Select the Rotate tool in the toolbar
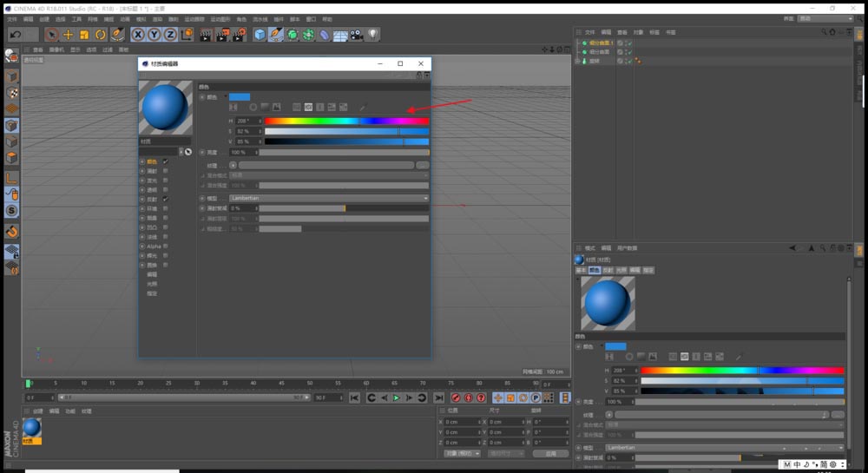Image resolution: width=868 pixels, height=473 pixels. [x=101, y=35]
